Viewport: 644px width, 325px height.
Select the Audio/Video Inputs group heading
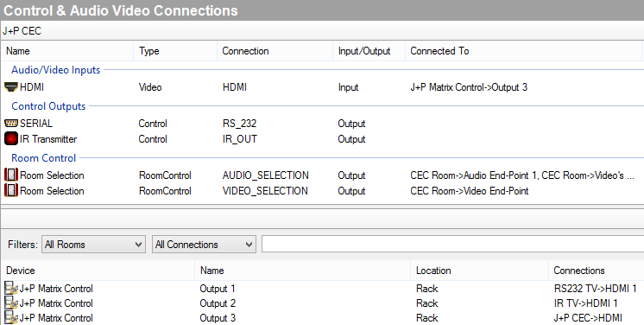[56, 70]
